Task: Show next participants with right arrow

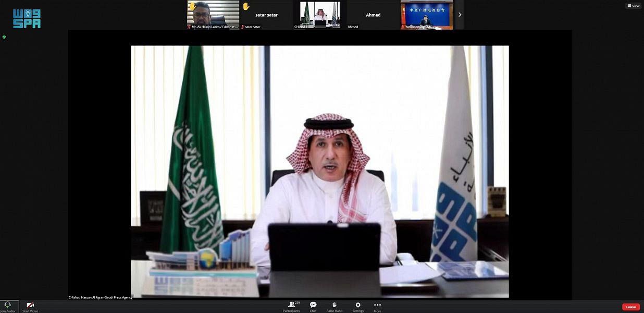Action: 460,15
